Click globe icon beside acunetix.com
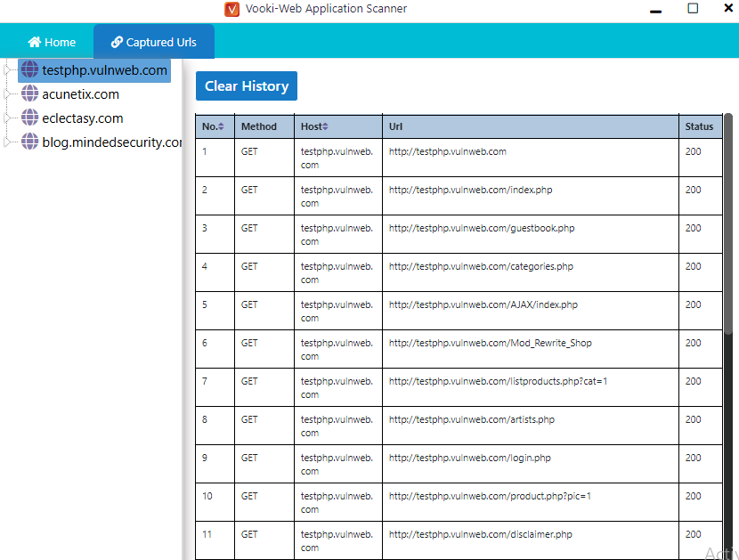The height and width of the screenshot is (560, 739). coord(29,93)
